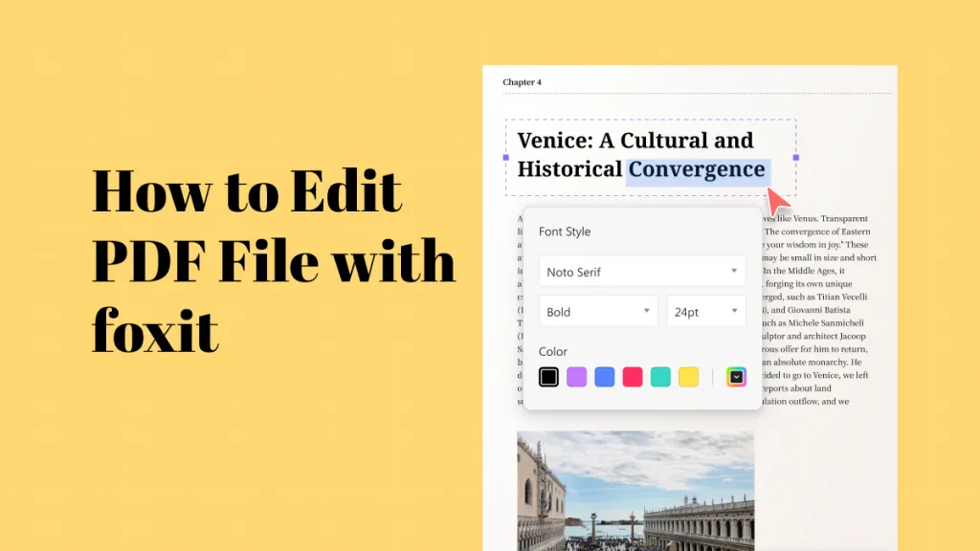Screen dimensions: 980x551
Task: Open the Bold font weight dropdown
Action: (x=598, y=311)
